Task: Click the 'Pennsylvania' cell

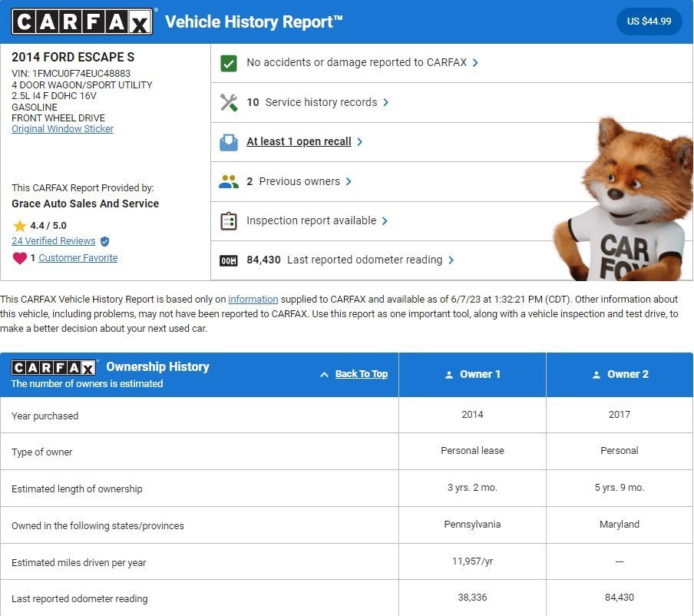Action: [472, 525]
